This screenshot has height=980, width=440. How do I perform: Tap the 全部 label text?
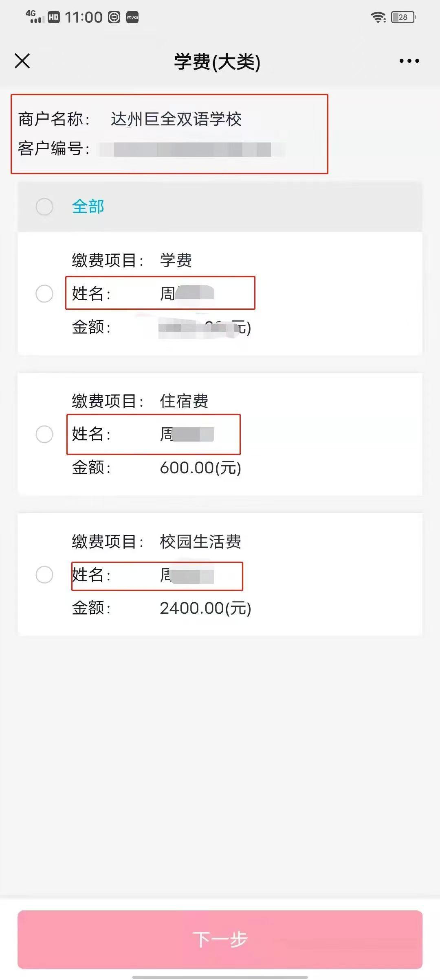coord(88,207)
